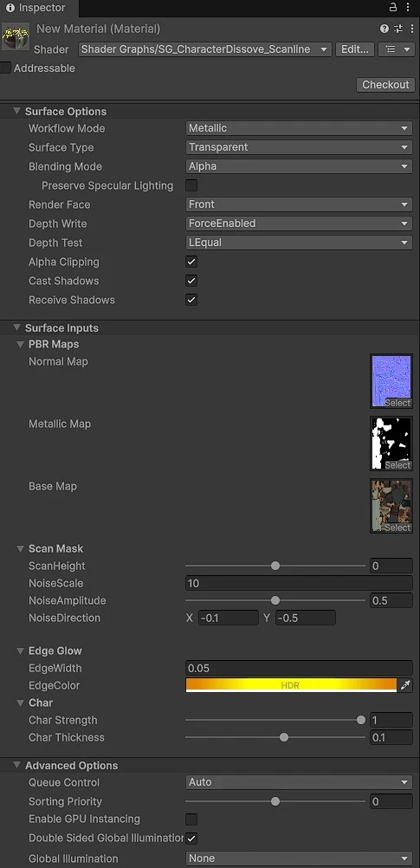Image resolution: width=420 pixels, height=868 pixels.
Task: Click the Checkout button
Action: (385, 85)
